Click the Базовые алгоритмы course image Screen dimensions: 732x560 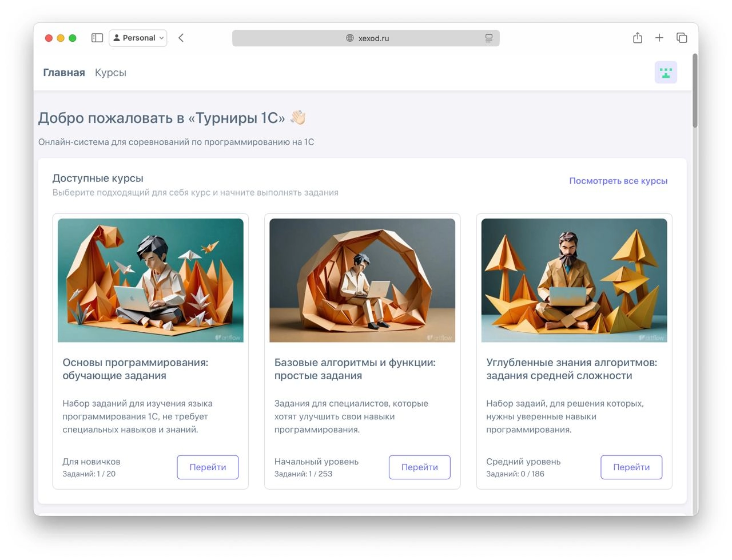pos(363,280)
